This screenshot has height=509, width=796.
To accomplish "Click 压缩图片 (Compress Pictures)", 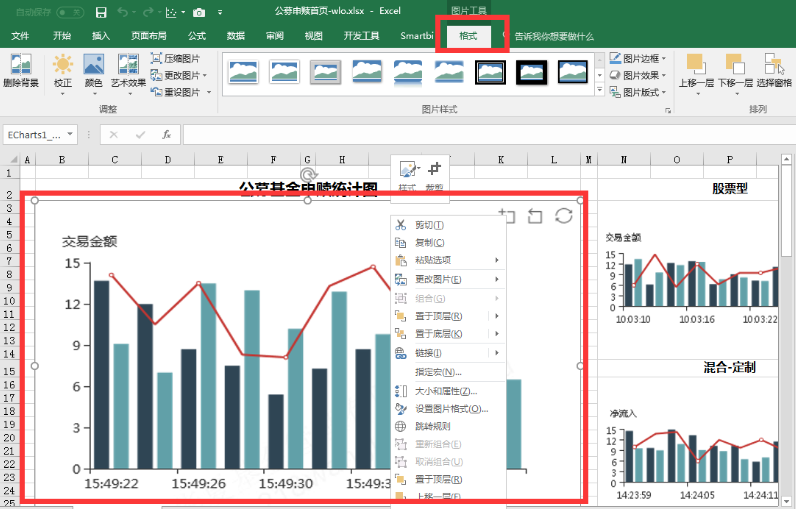I will pyautogui.click(x=176, y=58).
